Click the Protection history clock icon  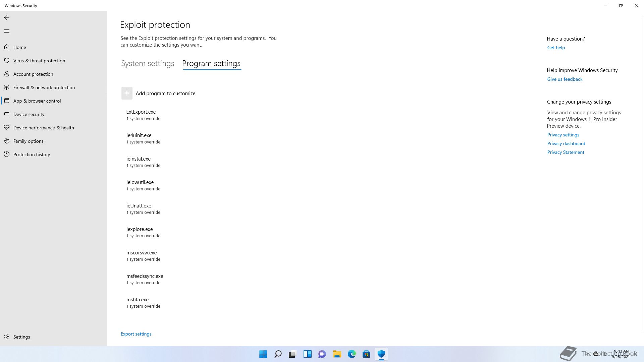tap(7, 155)
